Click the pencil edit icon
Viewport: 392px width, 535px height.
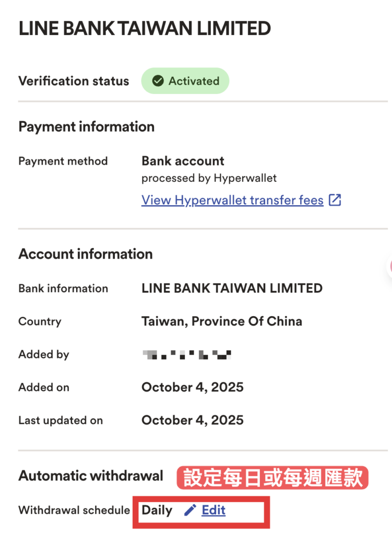(x=191, y=510)
